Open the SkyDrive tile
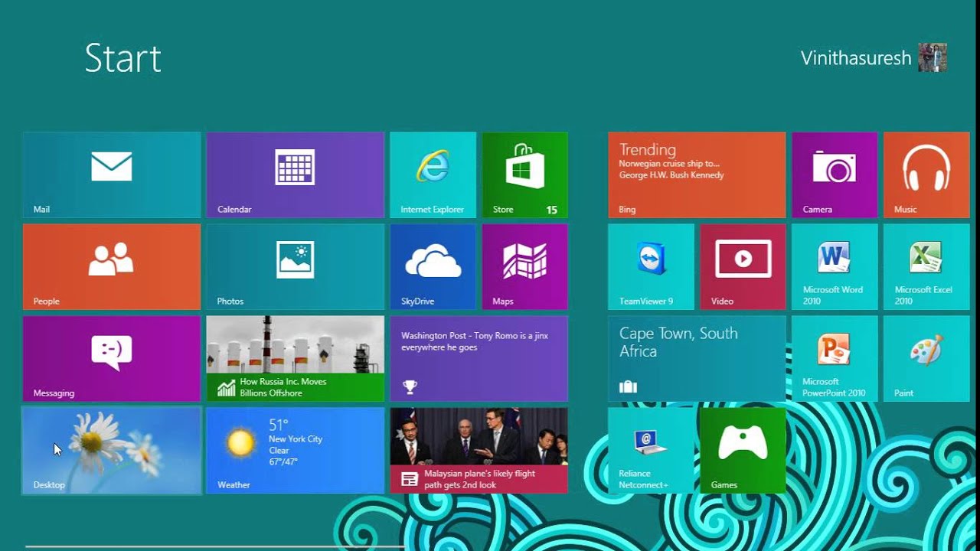Screen dimensions: 980x551 433,267
